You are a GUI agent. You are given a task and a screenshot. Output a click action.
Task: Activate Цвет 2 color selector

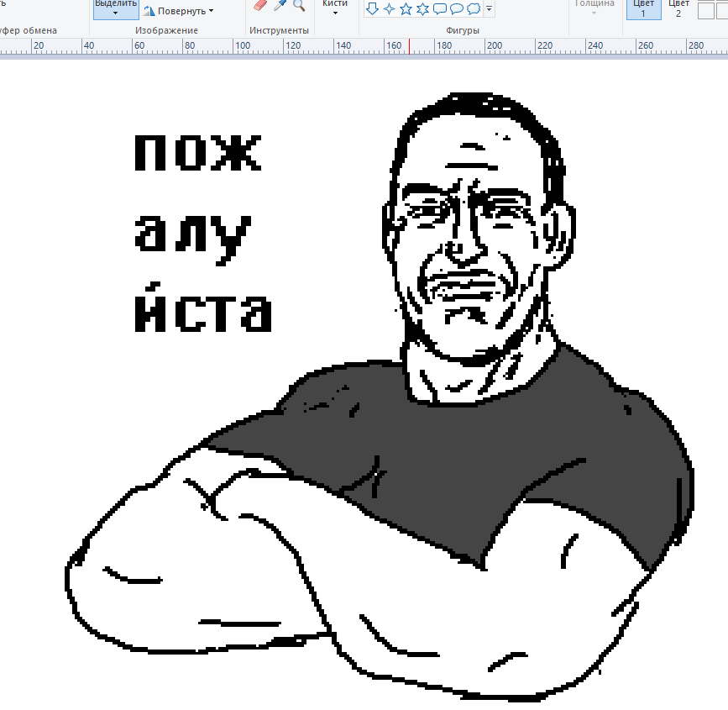click(678, 9)
